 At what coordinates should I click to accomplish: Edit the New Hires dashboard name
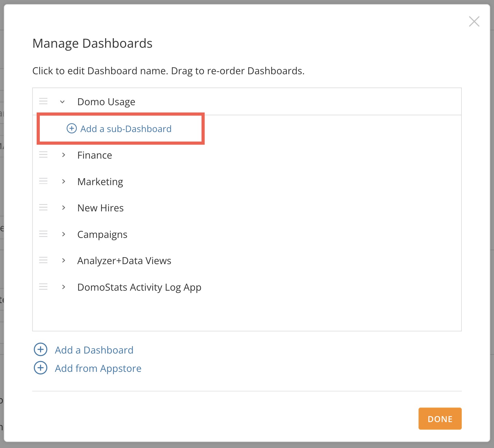pyautogui.click(x=100, y=208)
